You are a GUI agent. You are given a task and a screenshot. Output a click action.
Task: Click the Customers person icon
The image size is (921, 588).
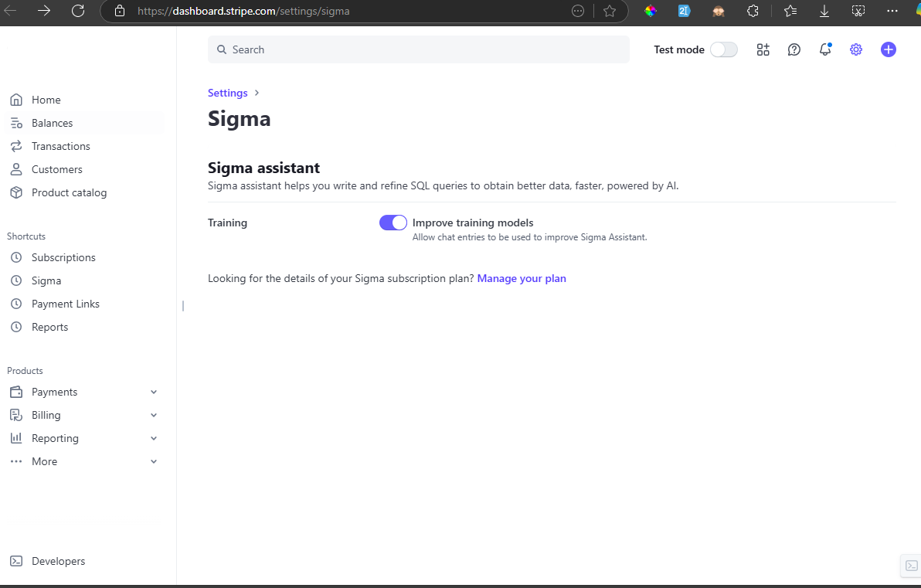[x=16, y=169]
